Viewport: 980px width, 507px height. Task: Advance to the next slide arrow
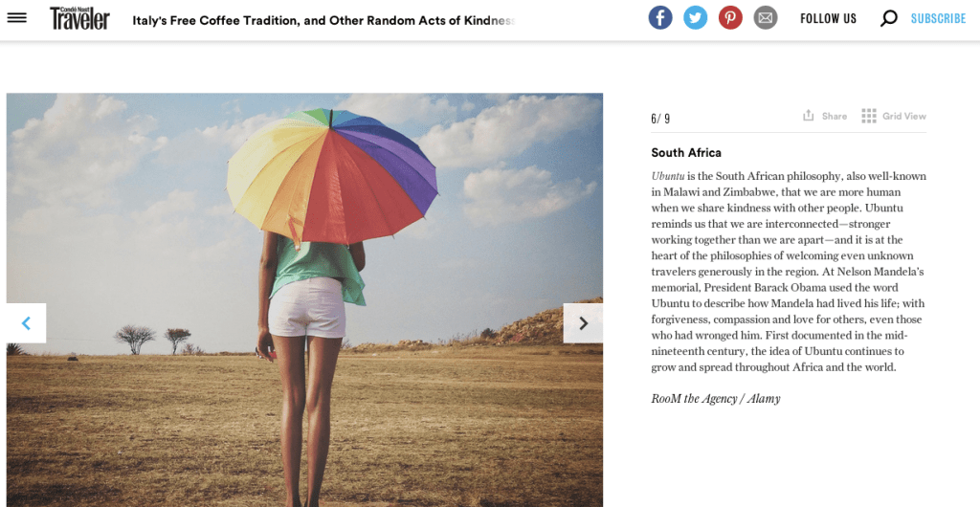coord(583,322)
